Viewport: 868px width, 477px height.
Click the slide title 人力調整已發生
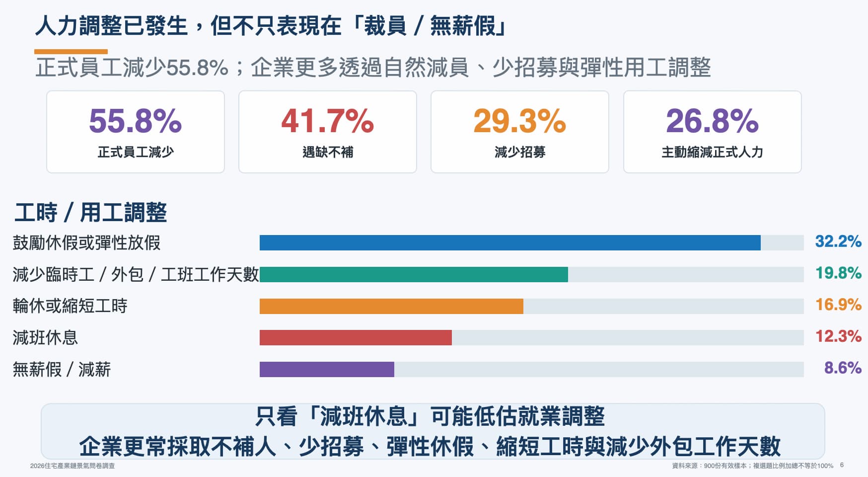[111, 26]
